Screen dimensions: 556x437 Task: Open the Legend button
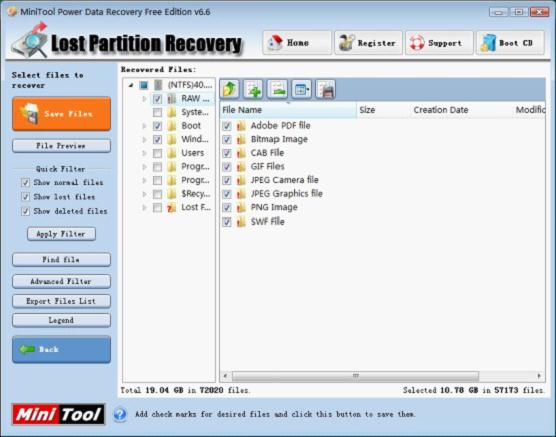pos(61,320)
